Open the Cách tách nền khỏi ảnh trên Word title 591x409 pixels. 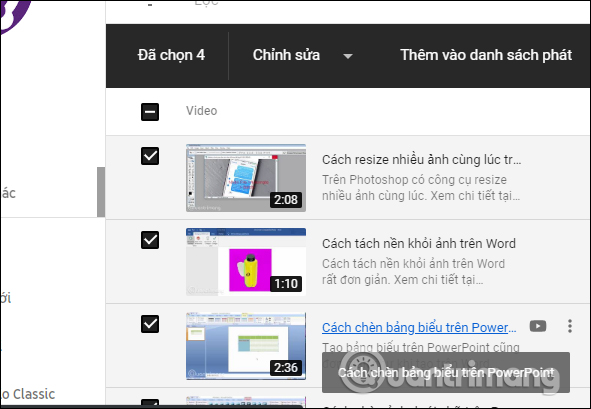[x=419, y=244]
